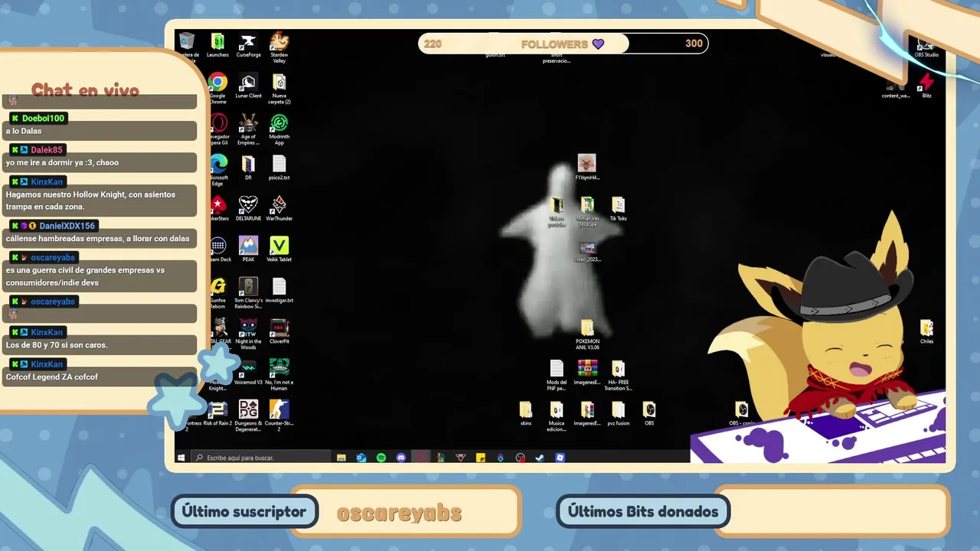The image size is (980, 551).
Task: Open the Tik Toks folder
Action: click(618, 209)
